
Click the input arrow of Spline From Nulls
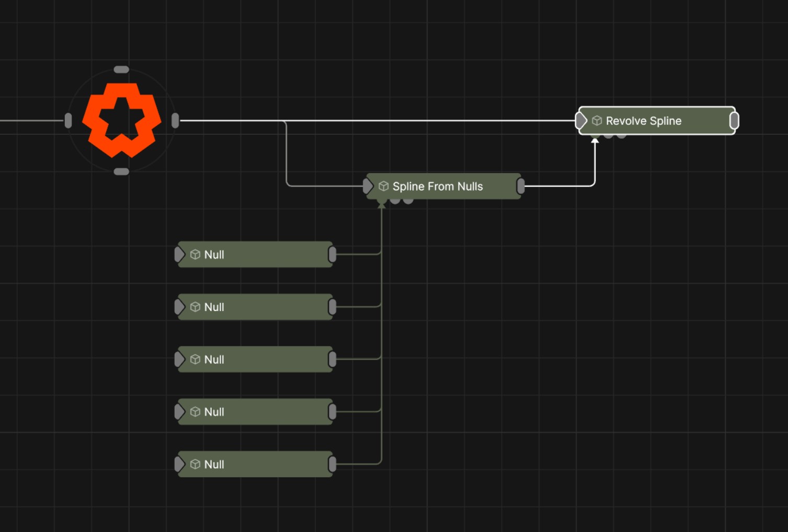pos(368,186)
